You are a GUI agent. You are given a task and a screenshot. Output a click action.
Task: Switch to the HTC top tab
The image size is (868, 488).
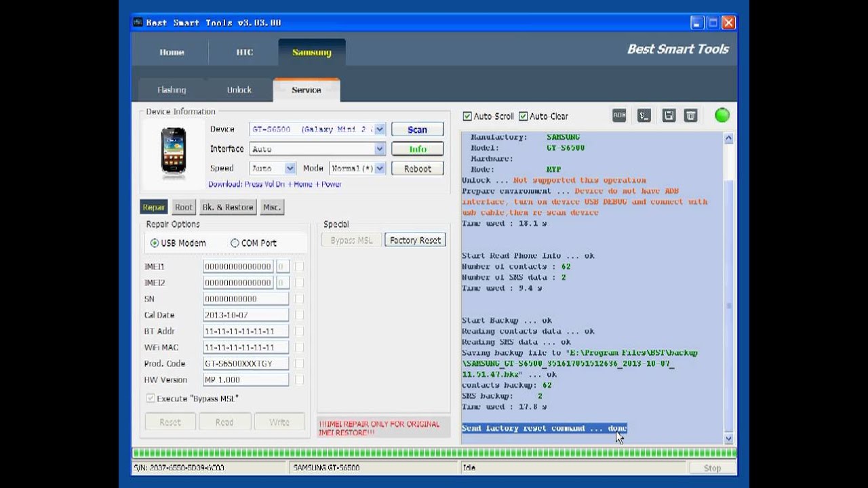coord(244,52)
